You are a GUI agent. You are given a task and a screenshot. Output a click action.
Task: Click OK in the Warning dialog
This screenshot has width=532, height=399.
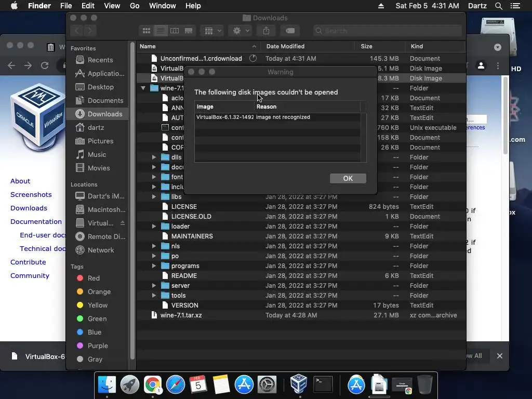point(348,179)
